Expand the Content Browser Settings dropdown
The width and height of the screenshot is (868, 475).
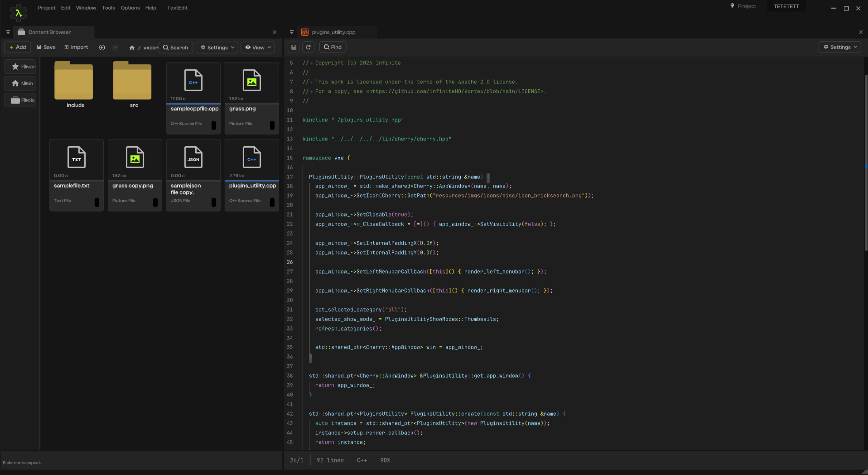pos(217,48)
